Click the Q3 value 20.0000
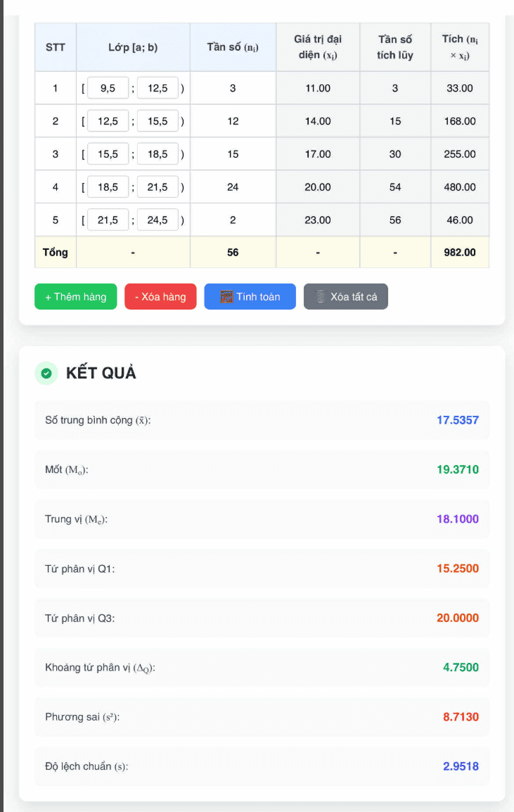 pyautogui.click(x=458, y=618)
